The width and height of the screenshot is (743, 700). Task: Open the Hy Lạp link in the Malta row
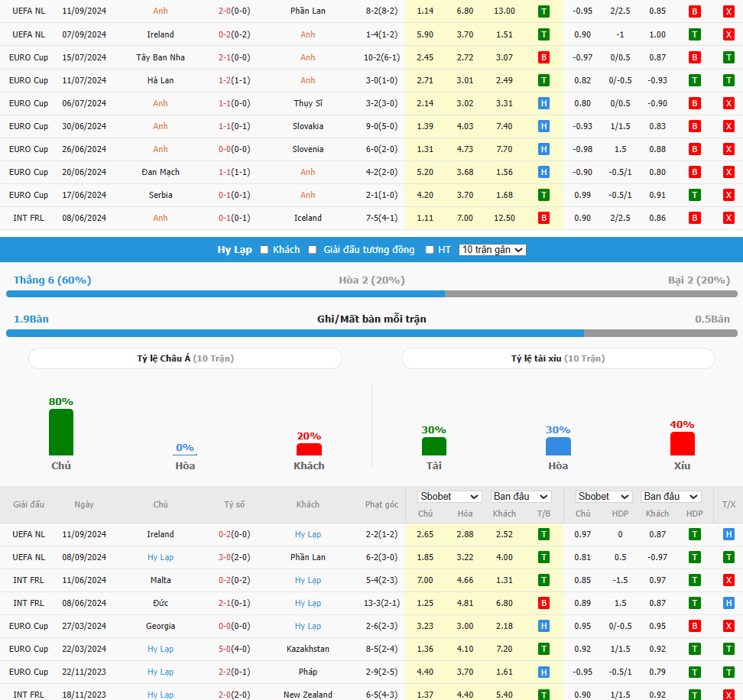coord(308,580)
